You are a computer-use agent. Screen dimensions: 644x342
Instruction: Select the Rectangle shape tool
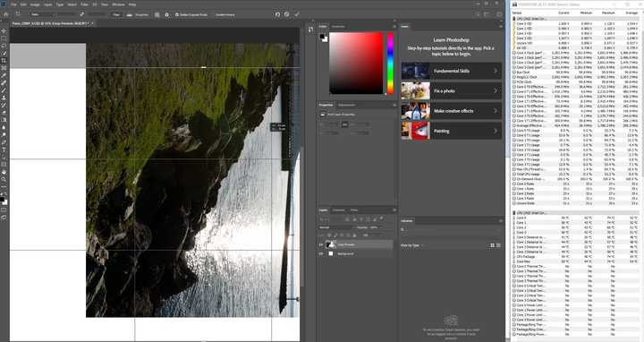4,165
